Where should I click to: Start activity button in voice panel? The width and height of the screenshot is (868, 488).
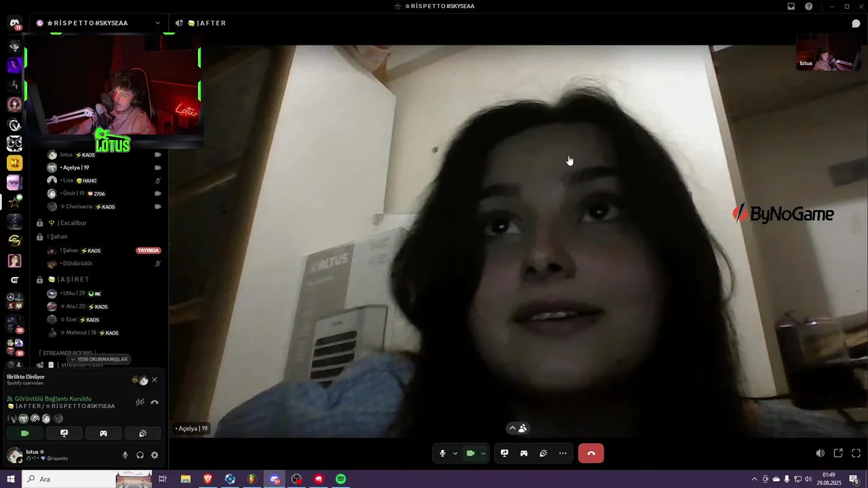(x=103, y=433)
